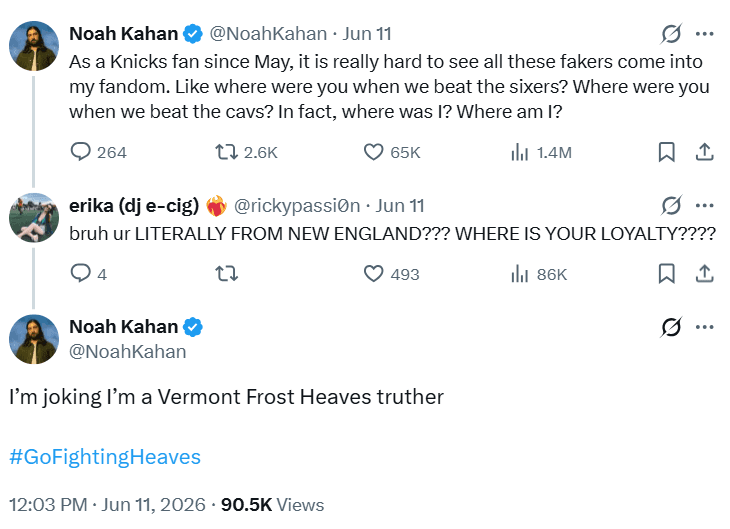Open more options on erika's tweet
This screenshot has height=529, width=730.
pos(704,205)
